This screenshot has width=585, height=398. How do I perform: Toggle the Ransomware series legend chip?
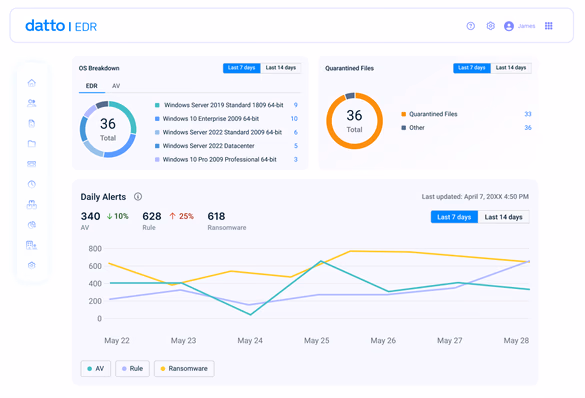184,369
